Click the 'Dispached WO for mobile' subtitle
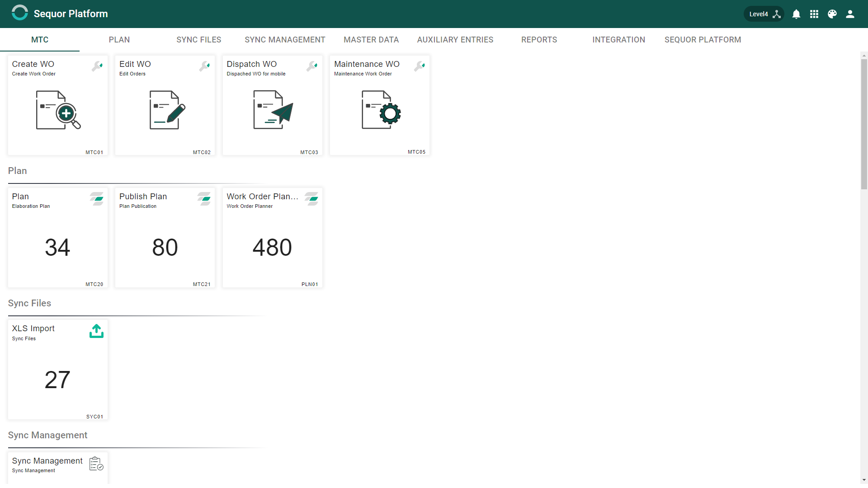The image size is (868, 488). [x=256, y=74]
